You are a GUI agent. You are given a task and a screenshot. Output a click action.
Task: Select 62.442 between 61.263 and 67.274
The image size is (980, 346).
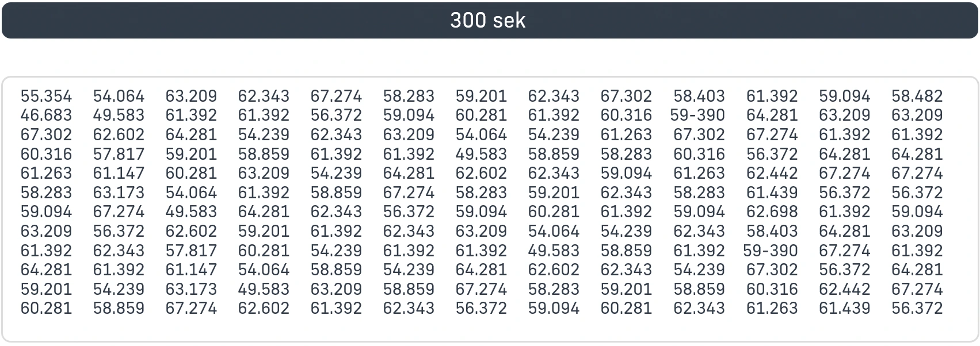pos(772,173)
